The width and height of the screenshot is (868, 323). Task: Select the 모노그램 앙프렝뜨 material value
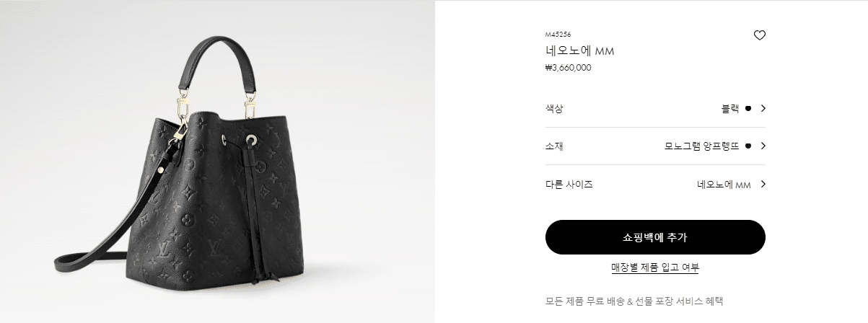(x=701, y=146)
